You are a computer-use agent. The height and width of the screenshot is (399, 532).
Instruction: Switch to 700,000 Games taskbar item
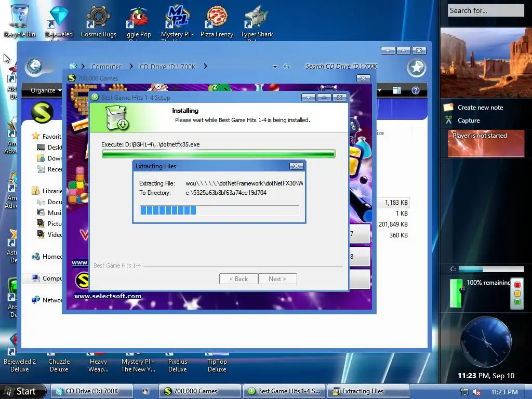pos(199,391)
